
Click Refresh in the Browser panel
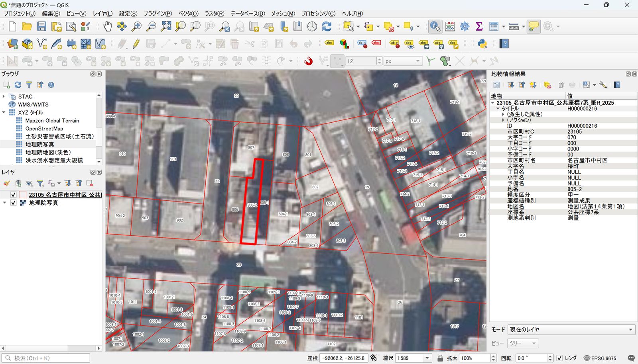(x=18, y=85)
